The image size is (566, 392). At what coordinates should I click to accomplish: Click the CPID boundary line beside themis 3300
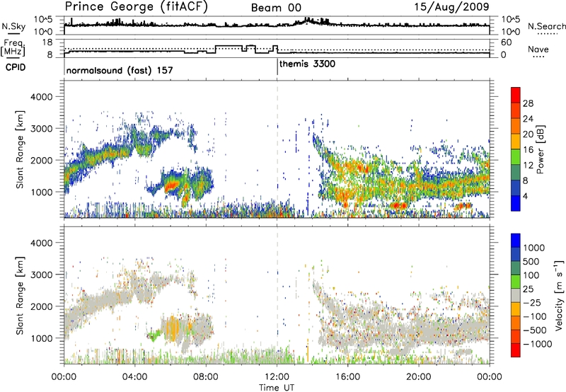(277, 67)
